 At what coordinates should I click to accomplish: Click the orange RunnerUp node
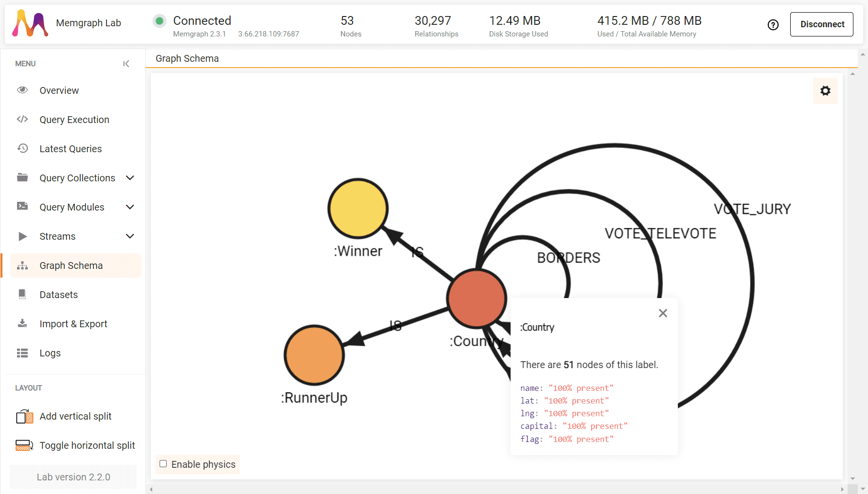click(x=314, y=355)
